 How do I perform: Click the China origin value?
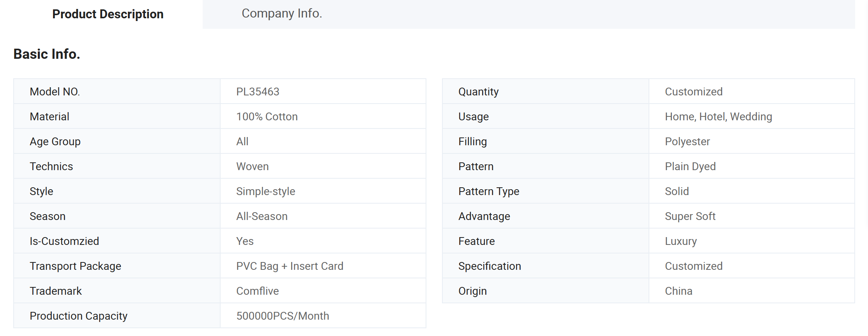click(679, 291)
